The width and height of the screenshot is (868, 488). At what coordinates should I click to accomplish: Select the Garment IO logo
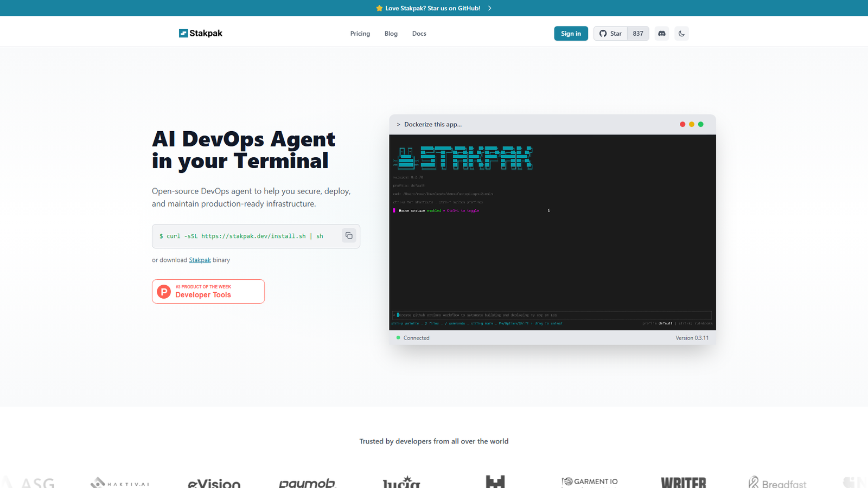(x=589, y=481)
